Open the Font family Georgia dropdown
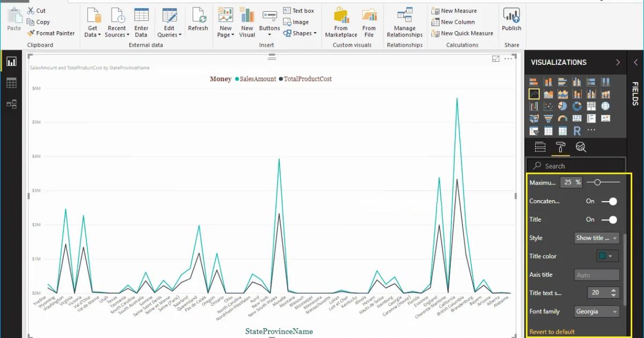 click(597, 311)
